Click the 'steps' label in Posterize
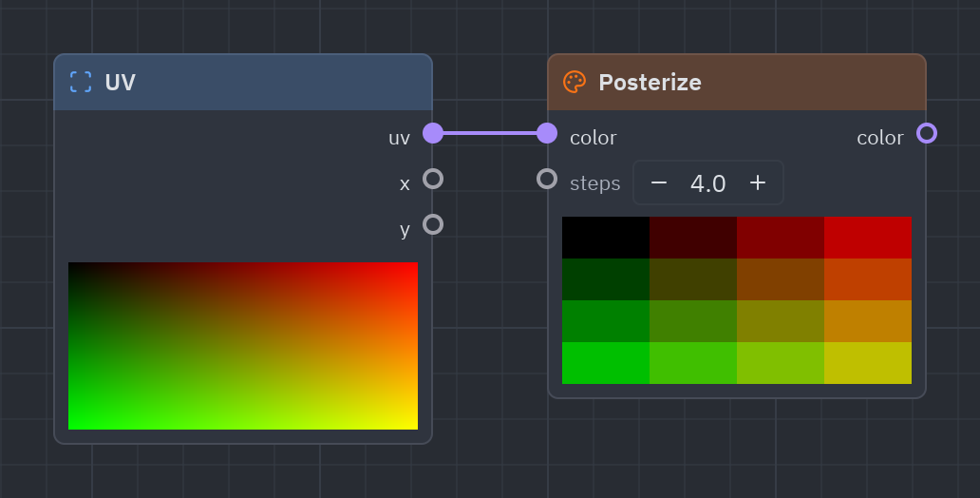Screen dimensions: 980x498 click(x=595, y=183)
